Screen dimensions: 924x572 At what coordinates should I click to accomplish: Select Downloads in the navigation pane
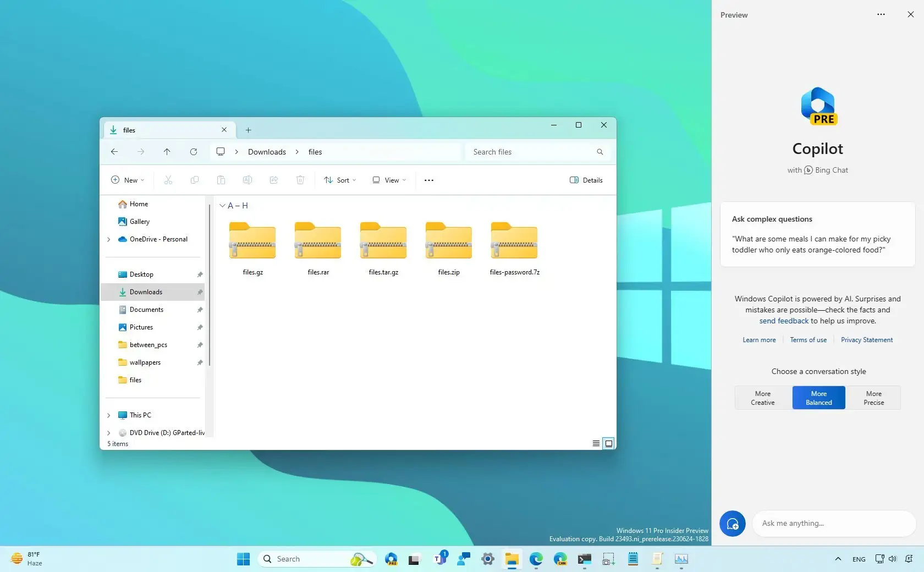146,292
